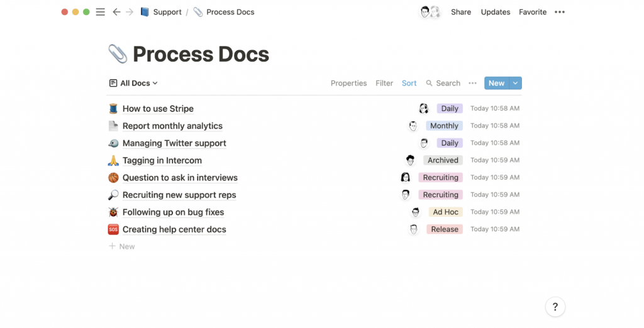The height and width of the screenshot is (328, 644).
Task: Open the sidebar hamburger menu
Action: 100,12
